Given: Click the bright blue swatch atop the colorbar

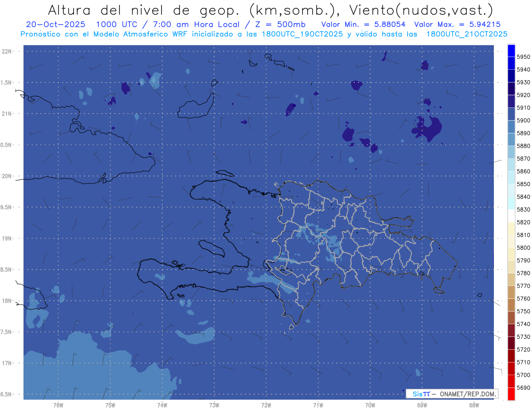Looking at the screenshot, I should coord(511,51).
